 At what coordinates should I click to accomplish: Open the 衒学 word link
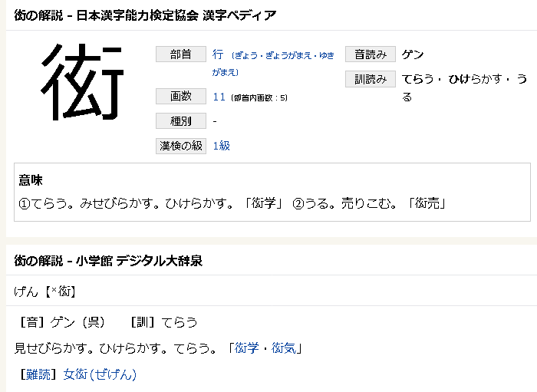coord(246,348)
